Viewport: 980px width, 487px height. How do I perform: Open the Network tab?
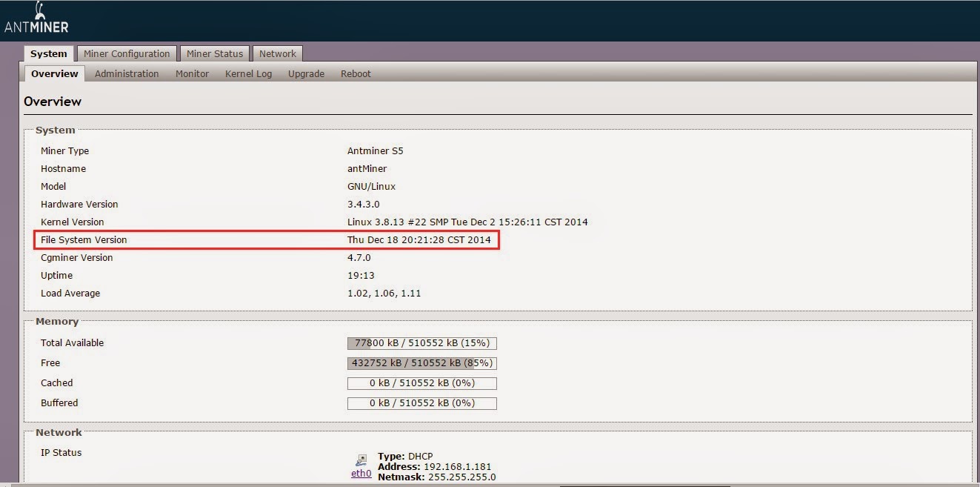tap(278, 53)
